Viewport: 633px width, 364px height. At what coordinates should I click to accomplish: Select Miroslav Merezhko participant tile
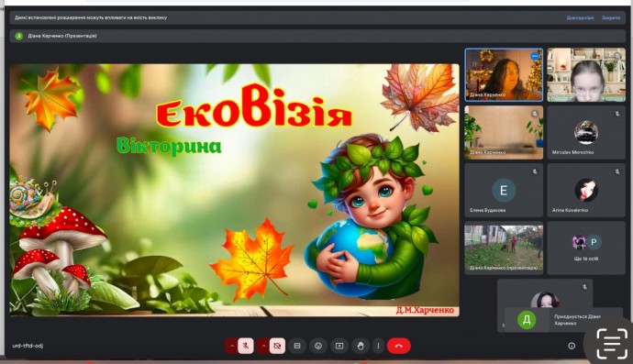(x=586, y=133)
